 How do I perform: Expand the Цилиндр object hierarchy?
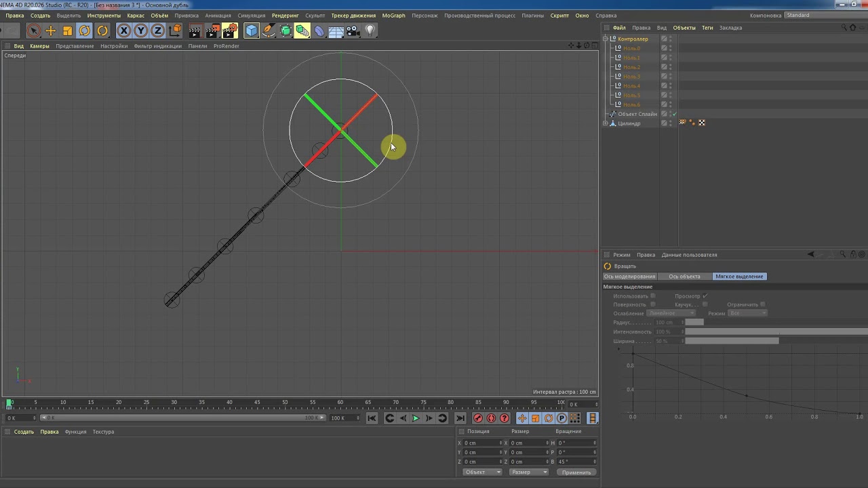click(606, 123)
